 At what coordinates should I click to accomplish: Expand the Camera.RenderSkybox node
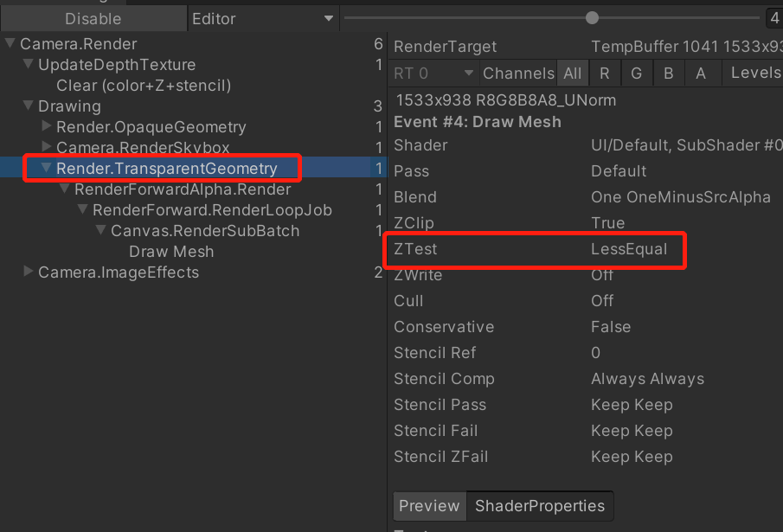(47, 146)
